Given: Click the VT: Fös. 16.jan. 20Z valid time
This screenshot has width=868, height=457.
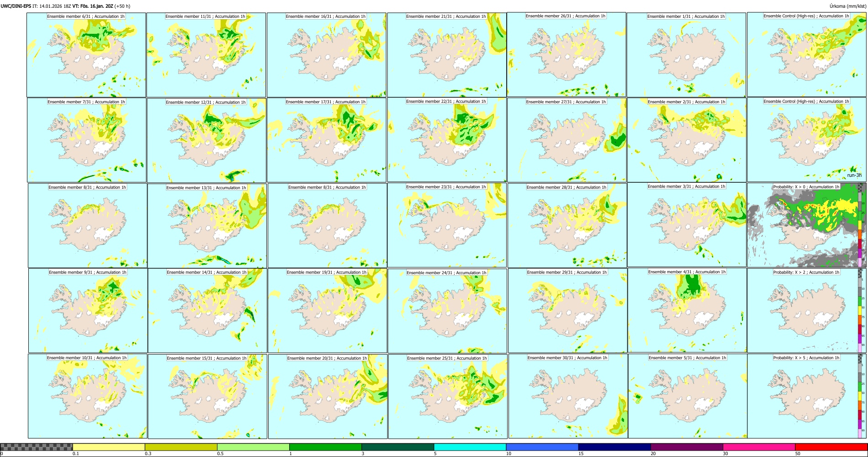Looking at the screenshot, I should click(93, 6).
